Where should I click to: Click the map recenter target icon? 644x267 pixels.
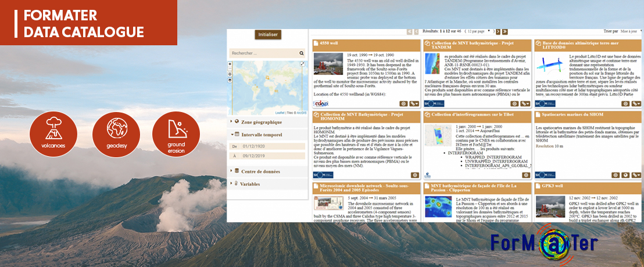coord(230,74)
